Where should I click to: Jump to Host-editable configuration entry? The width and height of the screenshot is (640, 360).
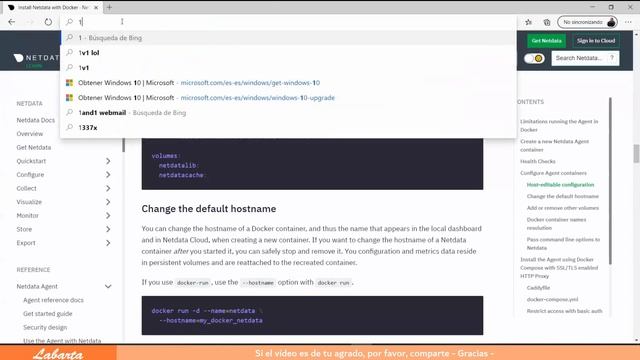[560, 184]
